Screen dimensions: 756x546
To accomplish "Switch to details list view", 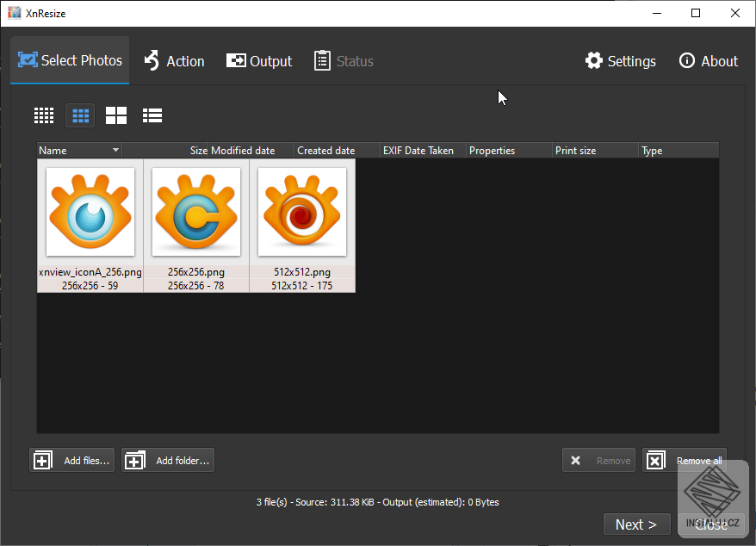I will [x=152, y=115].
